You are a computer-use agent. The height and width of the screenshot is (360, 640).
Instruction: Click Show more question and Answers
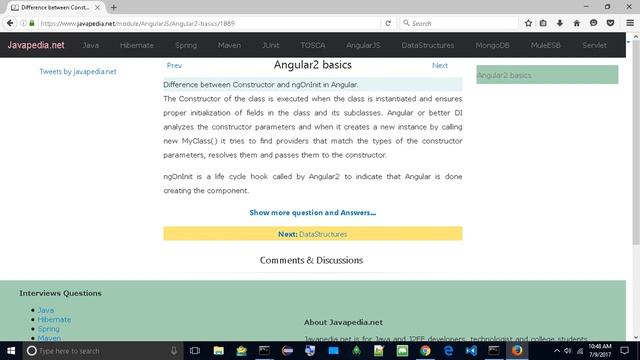pyautogui.click(x=313, y=213)
